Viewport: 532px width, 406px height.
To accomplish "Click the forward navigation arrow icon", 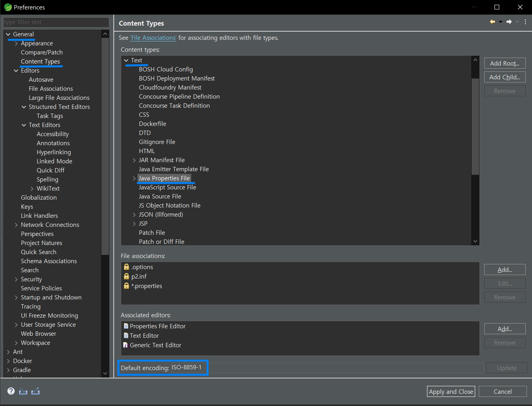I will tap(509, 22).
